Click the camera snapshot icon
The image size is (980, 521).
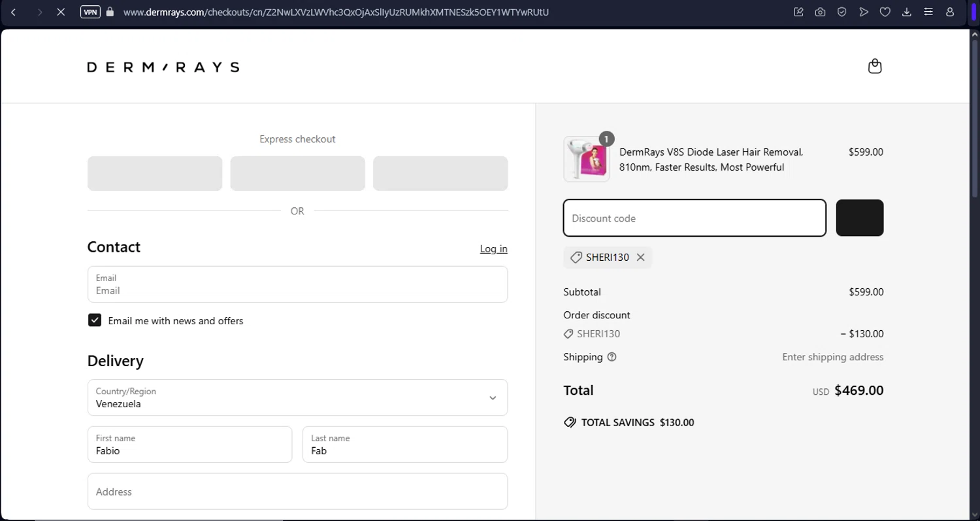click(x=820, y=12)
